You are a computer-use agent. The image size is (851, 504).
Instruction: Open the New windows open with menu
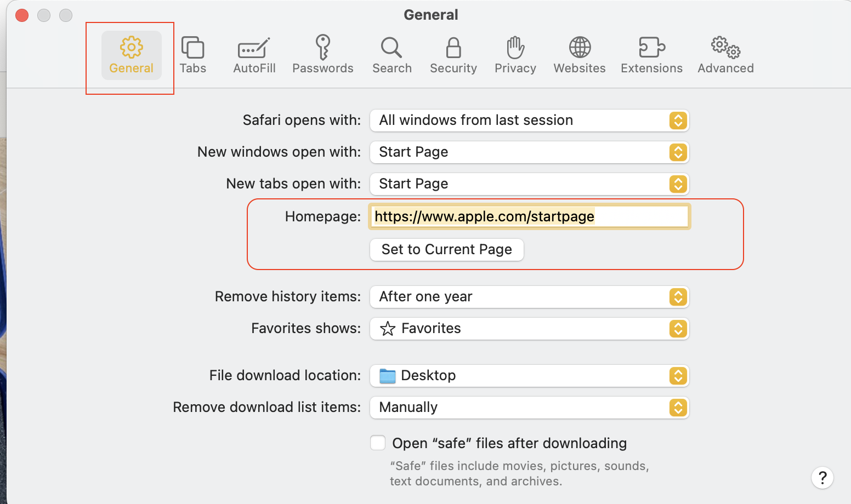click(x=529, y=152)
